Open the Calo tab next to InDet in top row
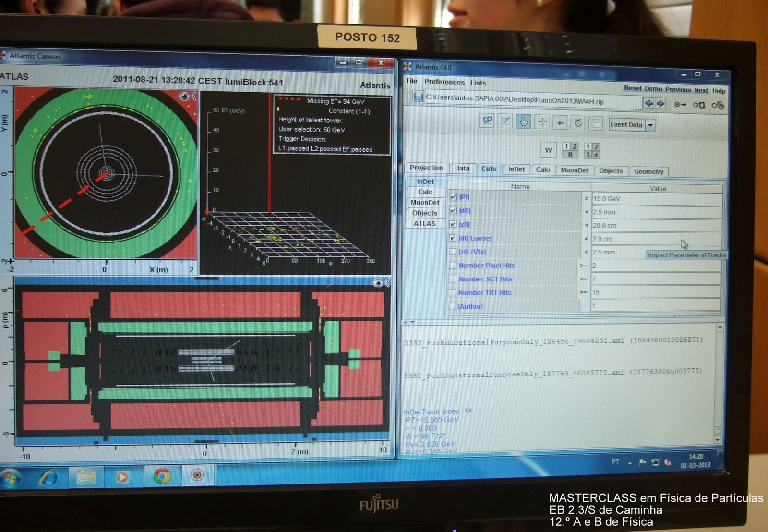Screen dimensions: 768x532 click(543, 169)
